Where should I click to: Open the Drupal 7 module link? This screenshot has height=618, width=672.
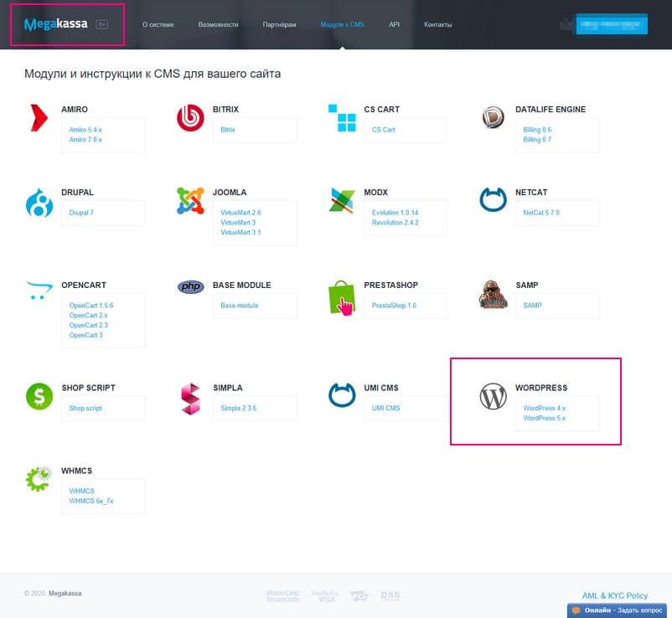click(81, 213)
